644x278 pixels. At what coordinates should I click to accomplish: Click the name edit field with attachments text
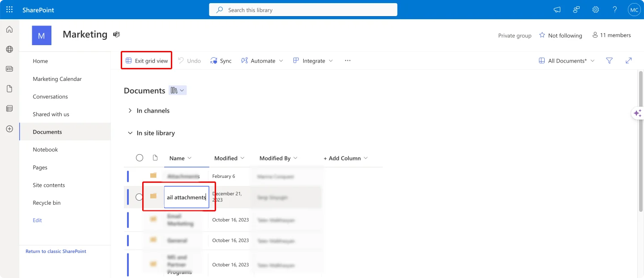186,197
